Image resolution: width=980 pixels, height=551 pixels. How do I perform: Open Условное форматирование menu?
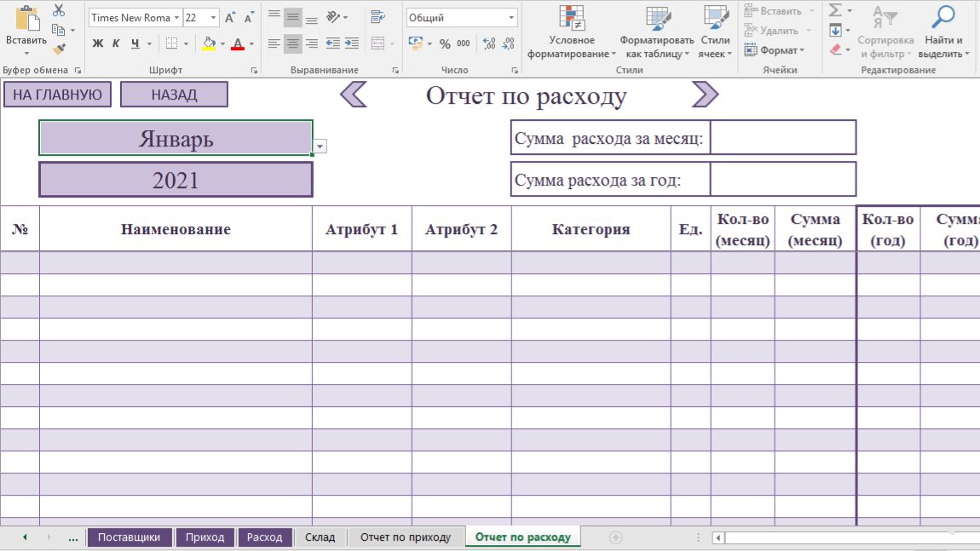(571, 32)
